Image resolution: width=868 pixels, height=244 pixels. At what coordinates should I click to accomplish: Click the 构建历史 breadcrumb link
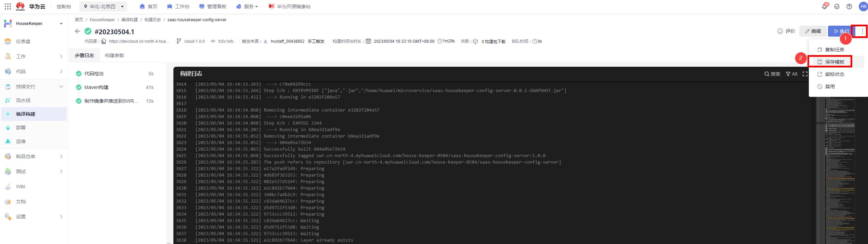(x=153, y=20)
